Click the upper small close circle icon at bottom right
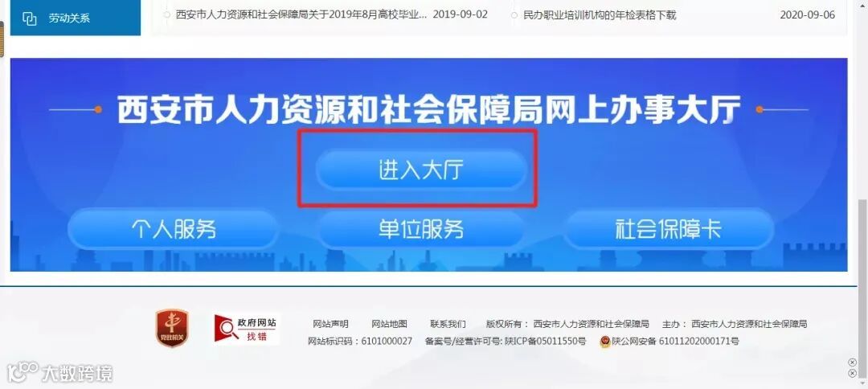The width and height of the screenshot is (868, 389). pos(853,362)
